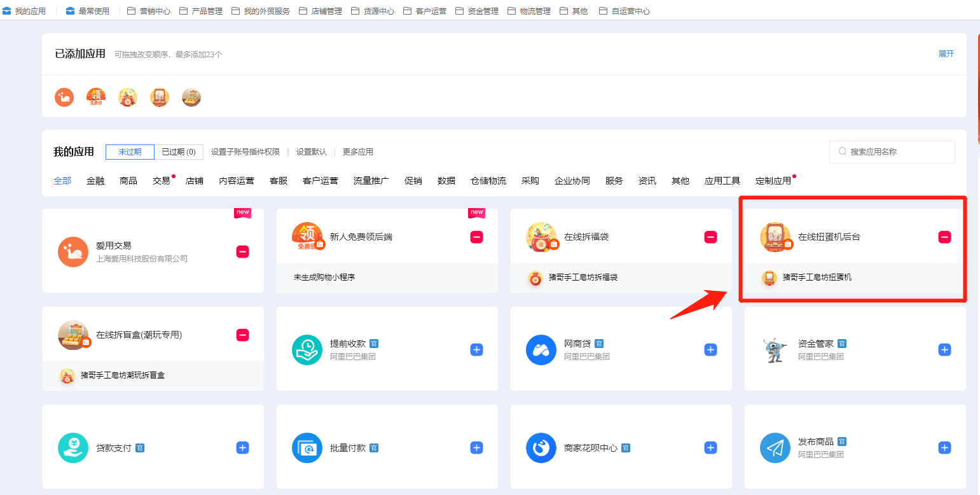Click the 商家花呗中心 icon

point(541,448)
